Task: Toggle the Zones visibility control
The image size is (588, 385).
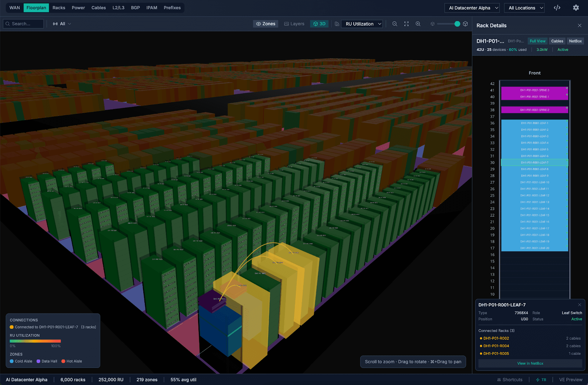Action: pos(265,24)
